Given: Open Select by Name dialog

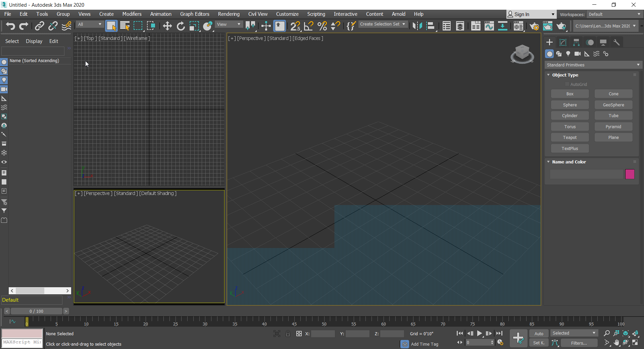Looking at the screenshot, I should (125, 26).
